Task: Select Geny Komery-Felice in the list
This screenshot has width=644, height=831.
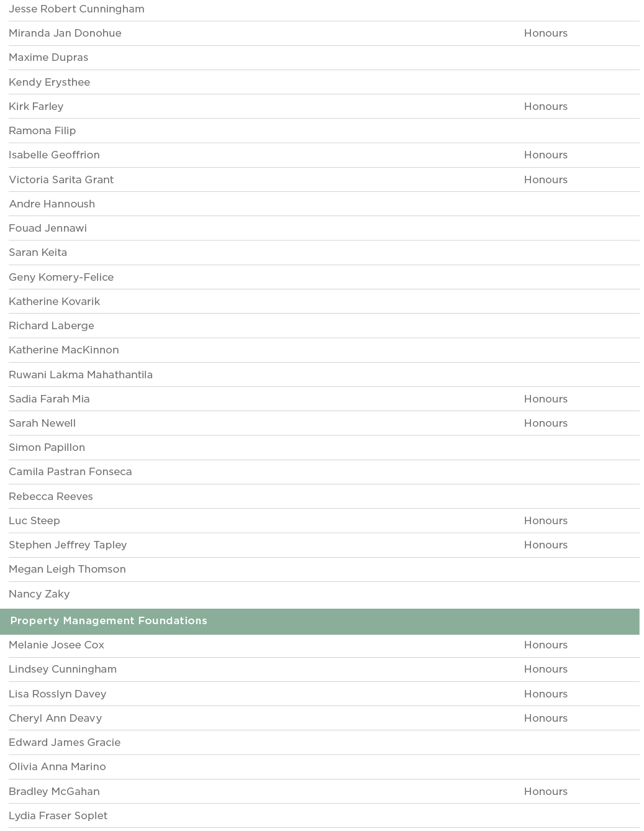Action: click(61, 277)
